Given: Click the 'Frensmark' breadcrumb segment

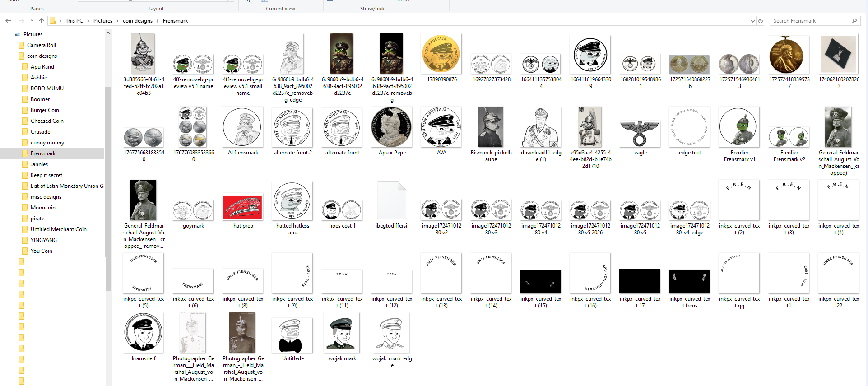Looking at the screenshot, I should click(175, 21).
